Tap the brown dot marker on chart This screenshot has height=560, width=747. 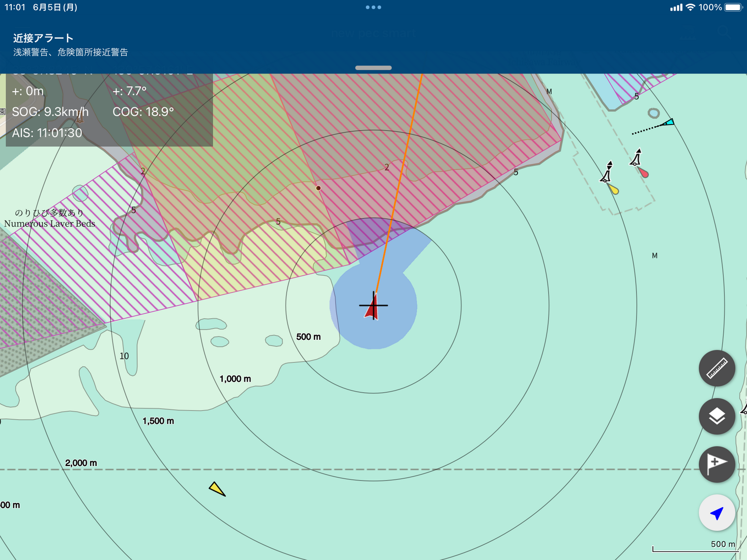318,188
